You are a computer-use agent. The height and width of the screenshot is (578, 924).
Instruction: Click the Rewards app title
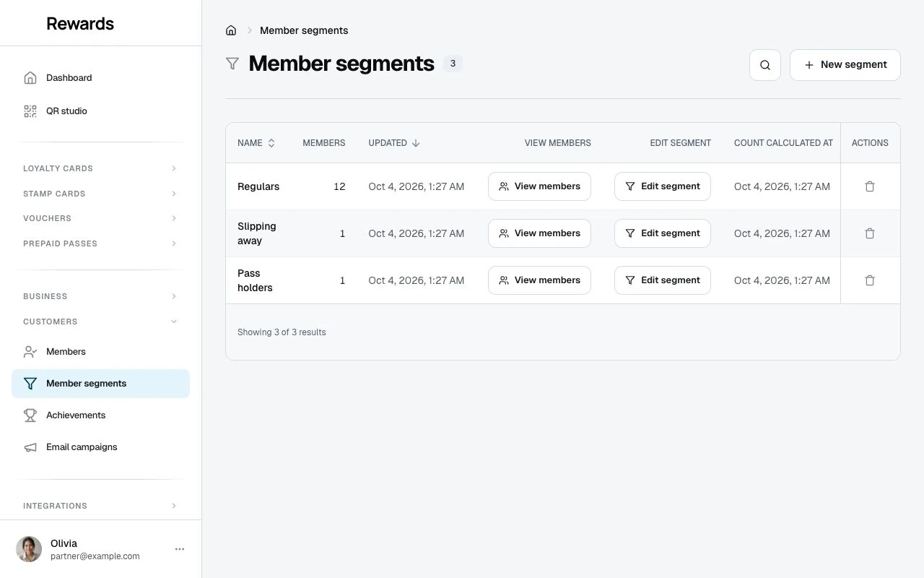tap(80, 23)
